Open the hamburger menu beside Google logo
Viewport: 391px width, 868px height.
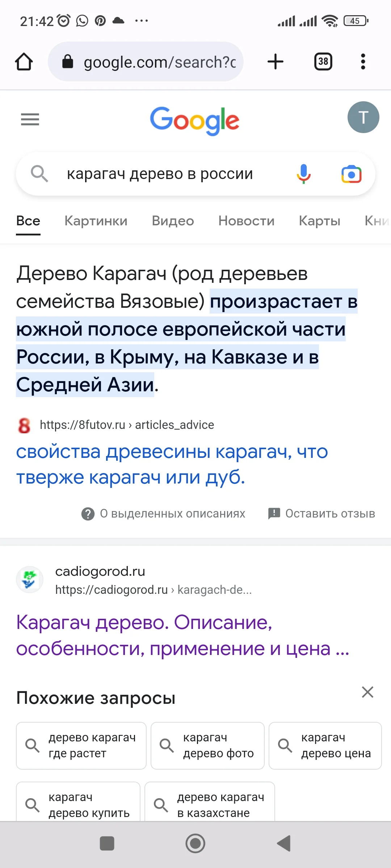click(x=30, y=119)
